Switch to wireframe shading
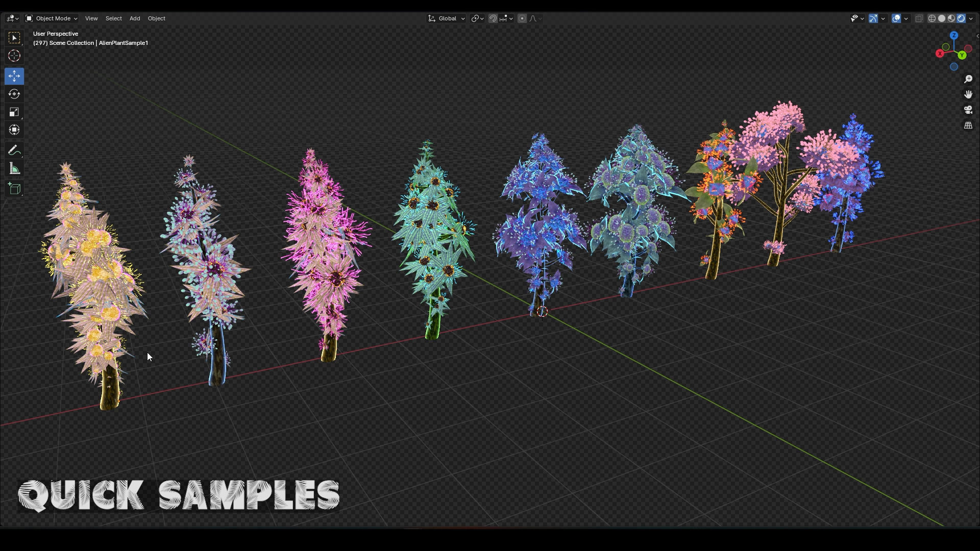The height and width of the screenshot is (551, 980). pos(932,18)
